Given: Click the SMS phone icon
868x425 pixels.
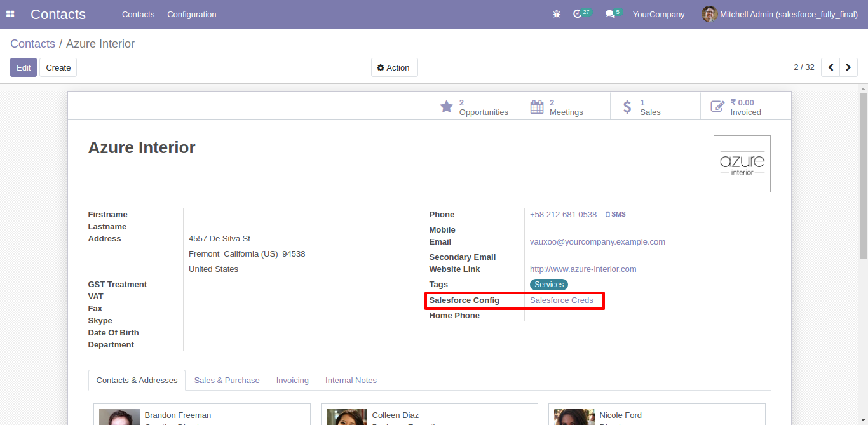Looking at the screenshot, I should [607, 215].
